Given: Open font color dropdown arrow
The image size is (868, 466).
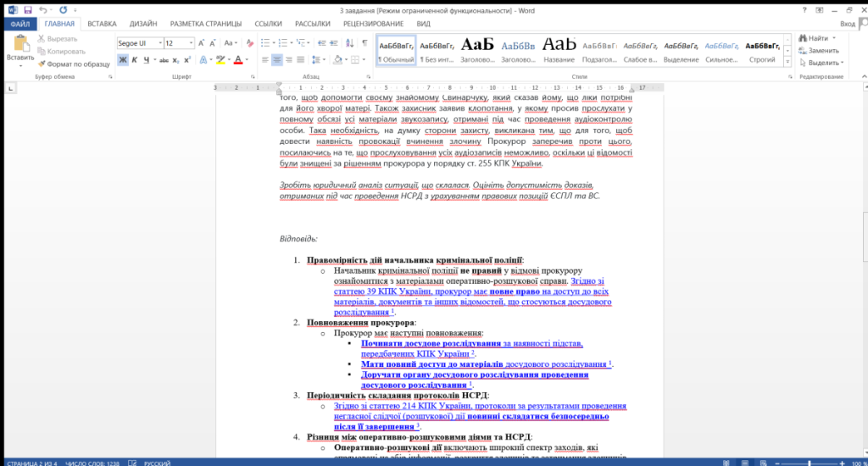Looking at the screenshot, I should point(247,60).
